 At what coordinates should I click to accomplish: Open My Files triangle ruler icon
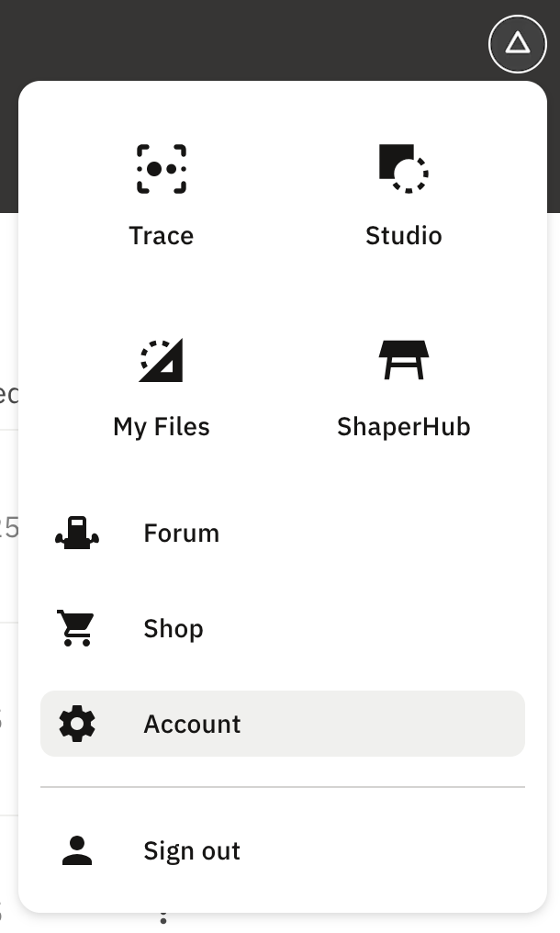pyautogui.click(x=162, y=360)
